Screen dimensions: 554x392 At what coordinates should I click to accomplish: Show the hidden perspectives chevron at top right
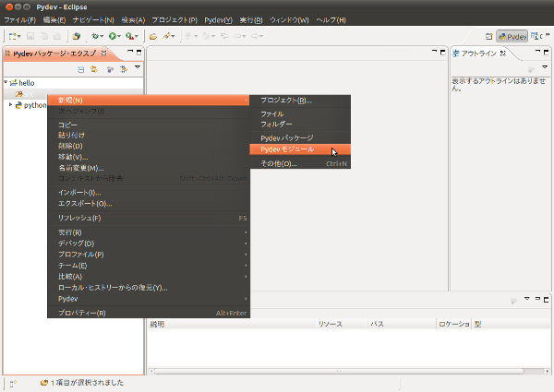click(x=548, y=34)
